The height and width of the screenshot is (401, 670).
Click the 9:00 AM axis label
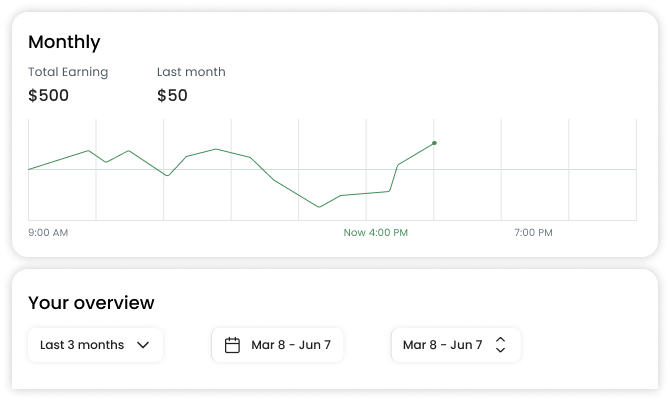pyautogui.click(x=48, y=233)
